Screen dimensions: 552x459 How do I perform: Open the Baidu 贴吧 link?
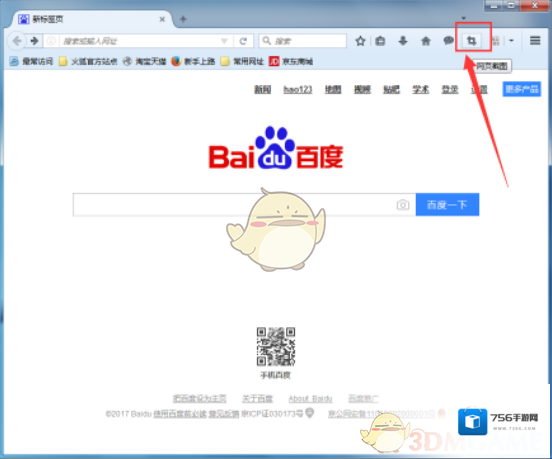[x=391, y=89]
